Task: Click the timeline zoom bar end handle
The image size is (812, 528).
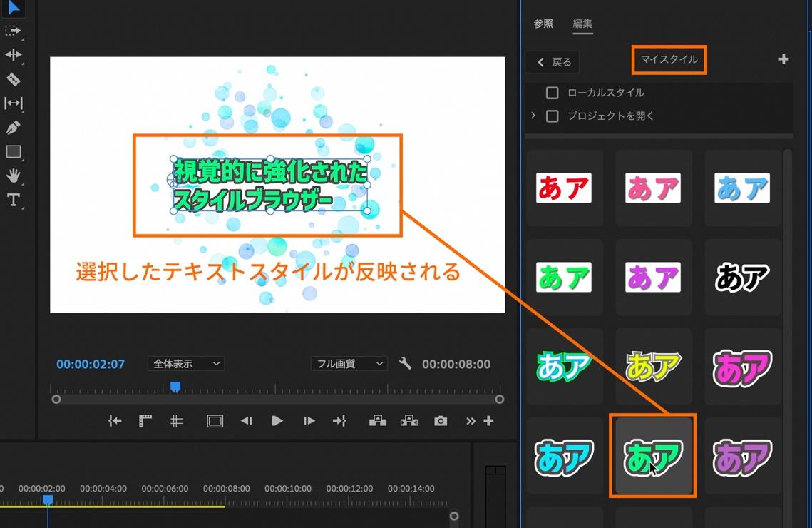Action: pos(454,516)
